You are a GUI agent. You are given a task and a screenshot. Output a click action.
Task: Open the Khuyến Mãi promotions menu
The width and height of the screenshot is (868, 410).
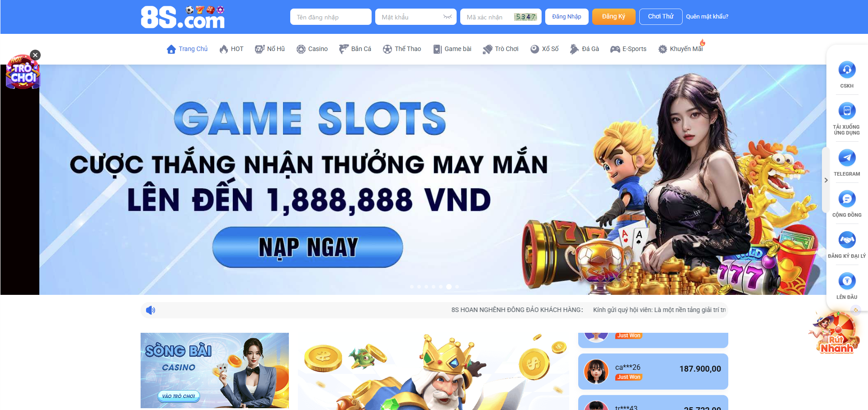coord(681,49)
